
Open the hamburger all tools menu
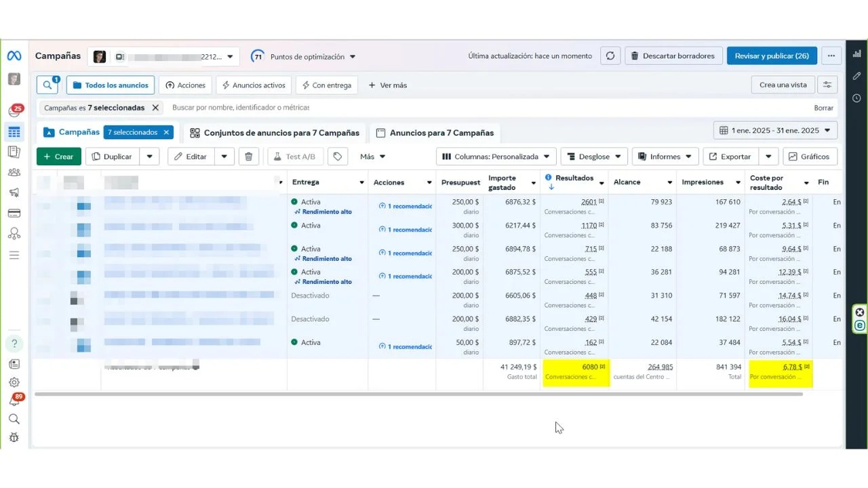coord(14,256)
